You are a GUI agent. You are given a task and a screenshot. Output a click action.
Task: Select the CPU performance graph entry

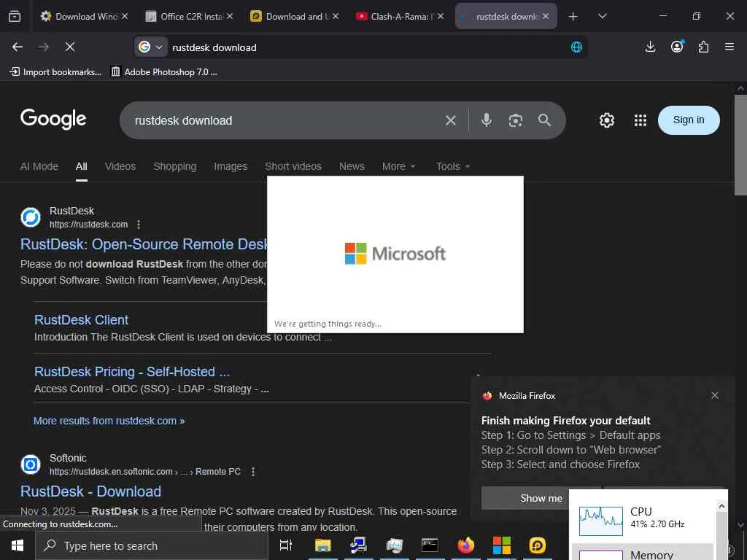[x=643, y=521]
